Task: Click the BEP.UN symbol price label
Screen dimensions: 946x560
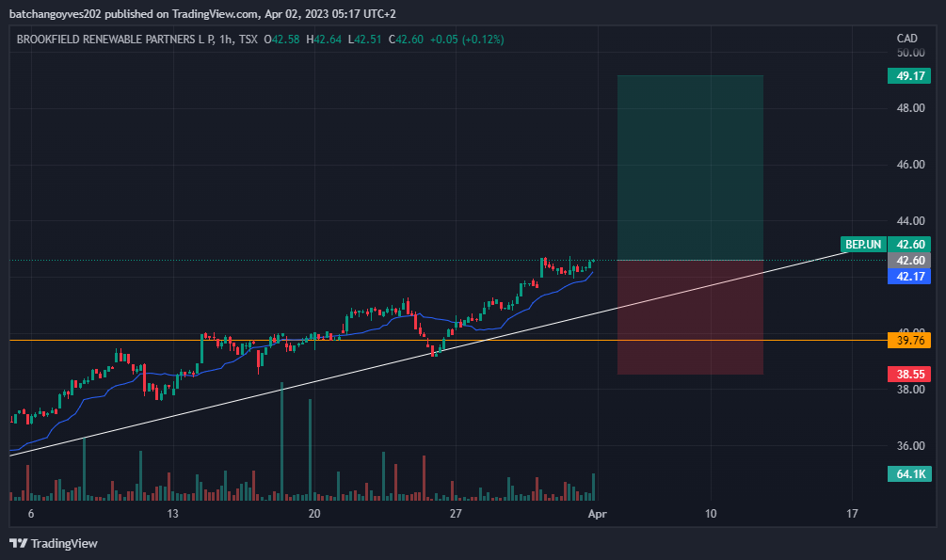Action: click(863, 245)
